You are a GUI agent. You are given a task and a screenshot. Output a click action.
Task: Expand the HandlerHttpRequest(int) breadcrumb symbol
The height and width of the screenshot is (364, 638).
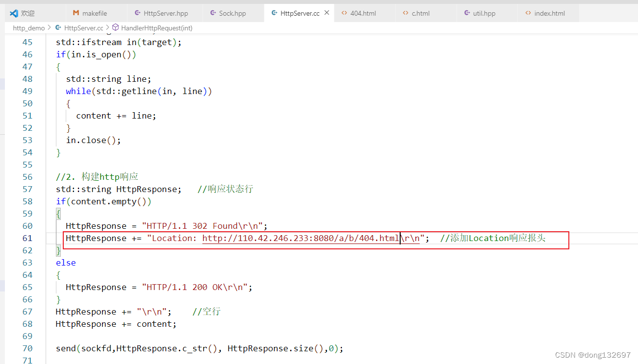click(x=157, y=28)
